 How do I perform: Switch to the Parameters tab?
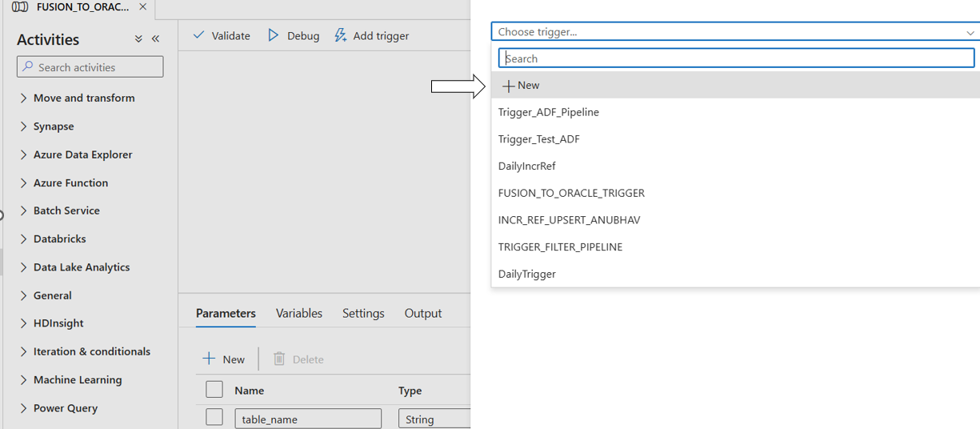coord(226,313)
